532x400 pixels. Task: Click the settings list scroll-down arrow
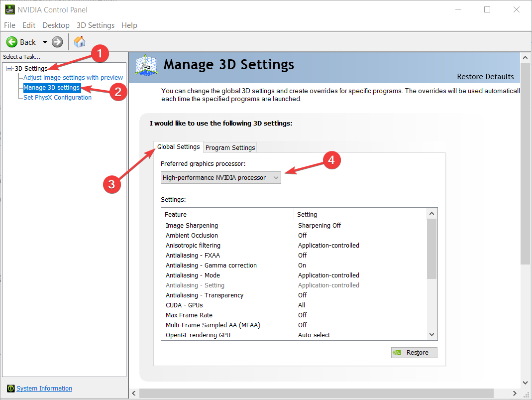(431, 334)
